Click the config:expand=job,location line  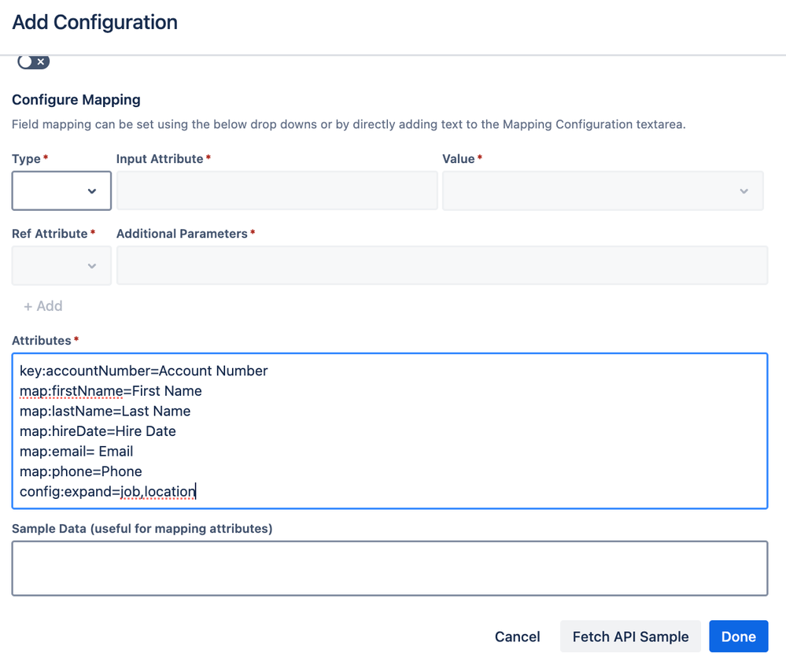pos(108,492)
